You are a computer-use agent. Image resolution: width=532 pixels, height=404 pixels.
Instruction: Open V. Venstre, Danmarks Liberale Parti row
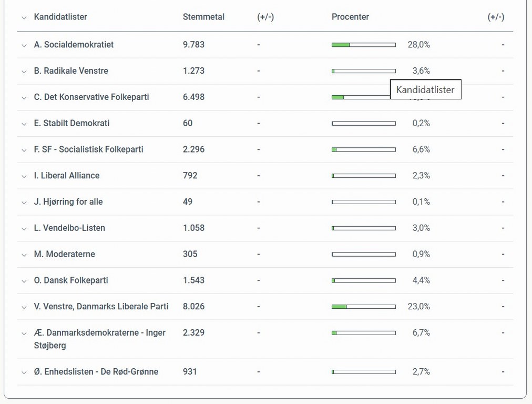tap(101, 307)
